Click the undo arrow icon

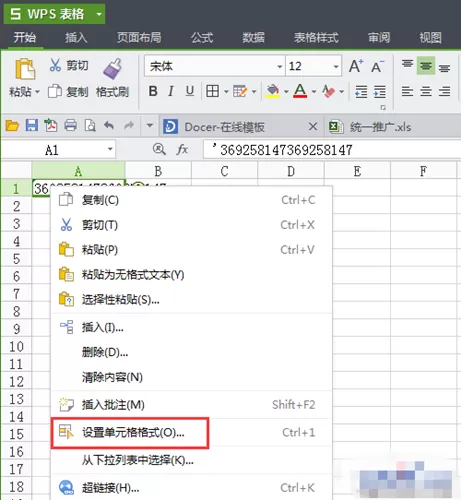click(109, 125)
